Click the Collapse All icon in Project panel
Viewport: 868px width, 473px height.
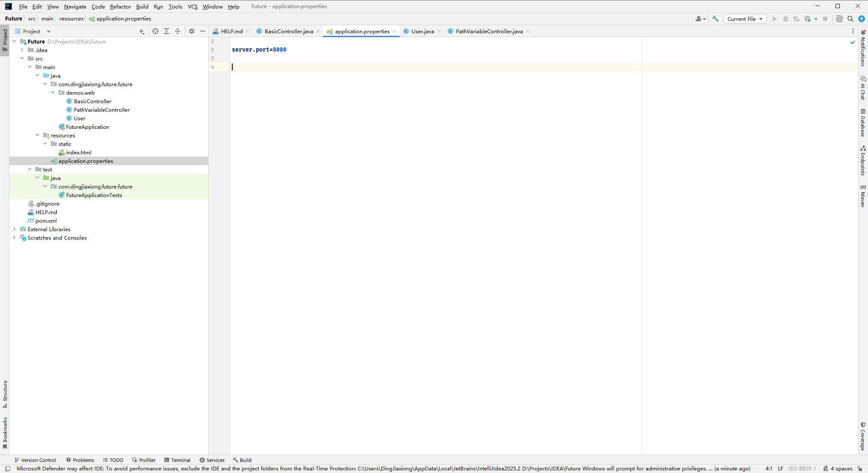coord(178,31)
